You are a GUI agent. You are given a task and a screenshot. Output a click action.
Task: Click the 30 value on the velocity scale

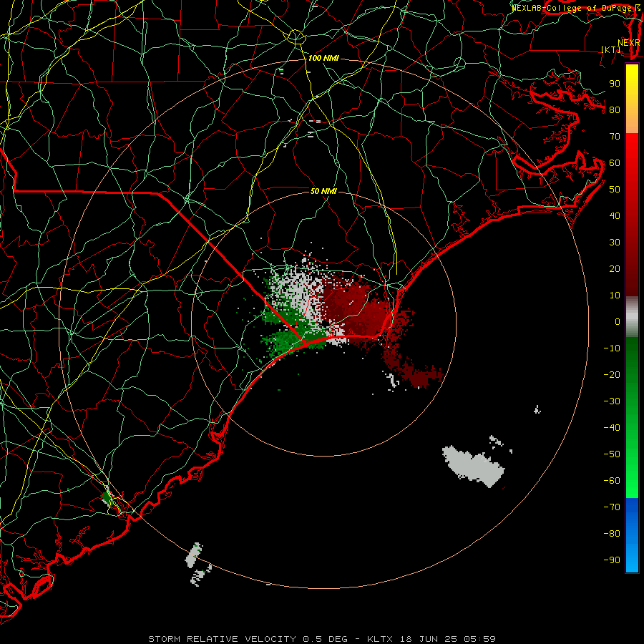(x=615, y=243)
